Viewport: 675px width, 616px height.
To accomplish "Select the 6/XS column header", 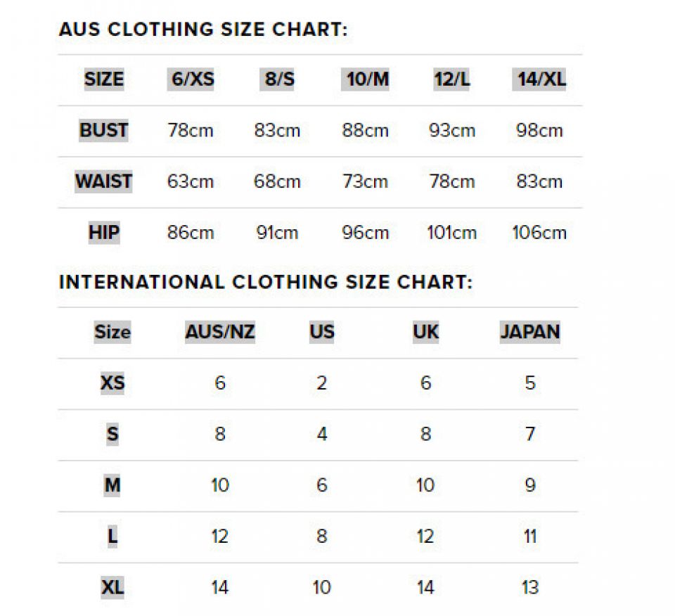I will pyautogui.click(x=192, y=79).
